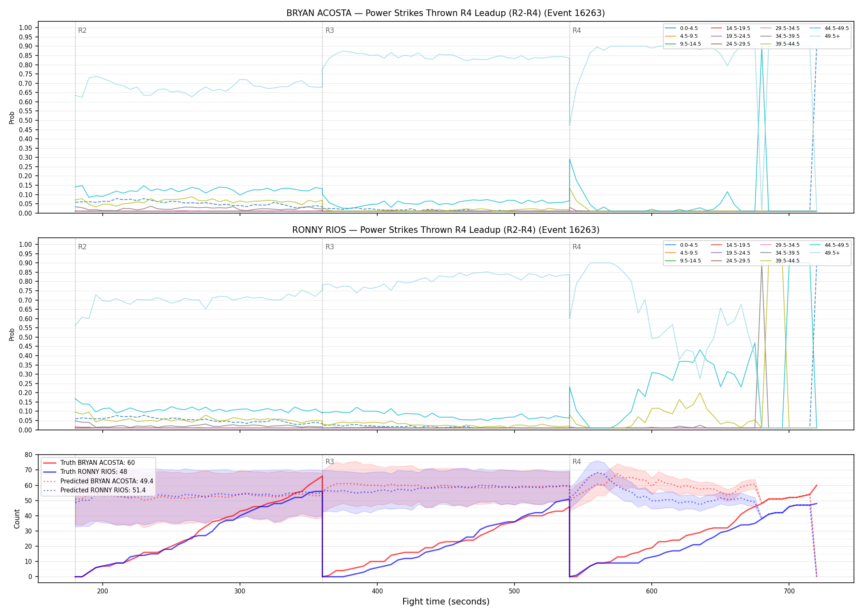The height and width of the screenshot is (616, 863).
Task: Click the RONNY RIOS Power Strikes chart title
Action: [445, 230]
